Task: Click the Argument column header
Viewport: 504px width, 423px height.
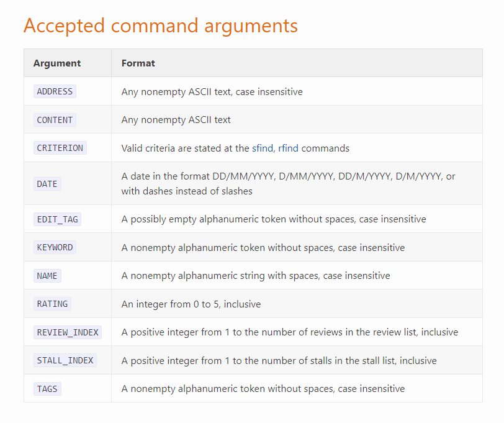Action: coord(57,63)
